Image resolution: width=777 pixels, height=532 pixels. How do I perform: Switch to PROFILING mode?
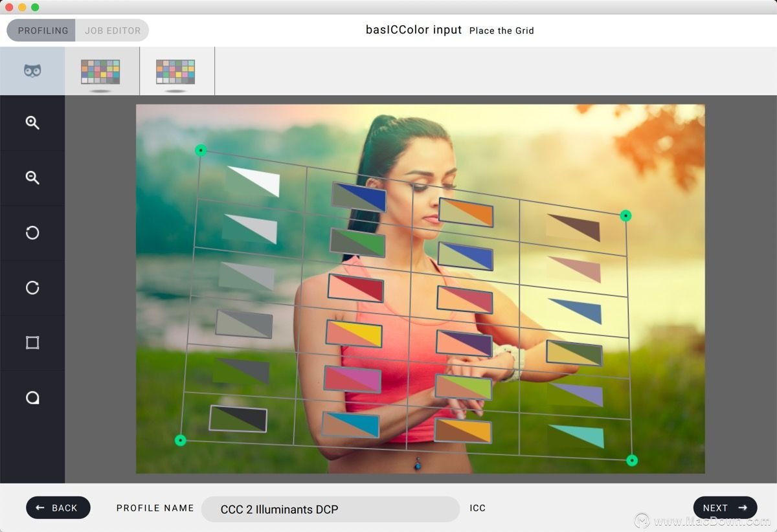coord(43,30)
